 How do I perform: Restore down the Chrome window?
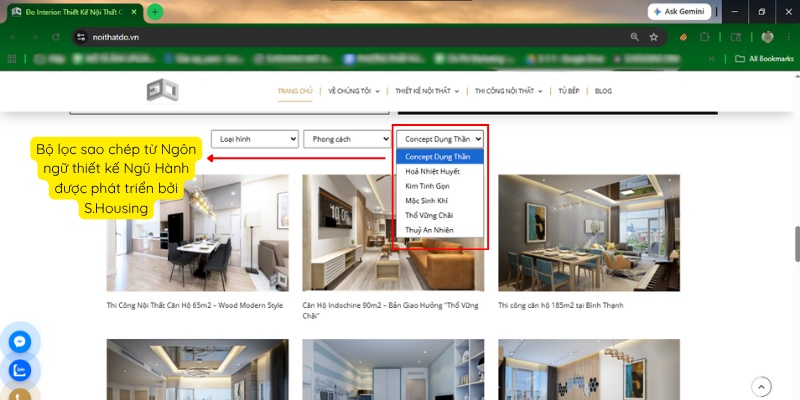762,12
